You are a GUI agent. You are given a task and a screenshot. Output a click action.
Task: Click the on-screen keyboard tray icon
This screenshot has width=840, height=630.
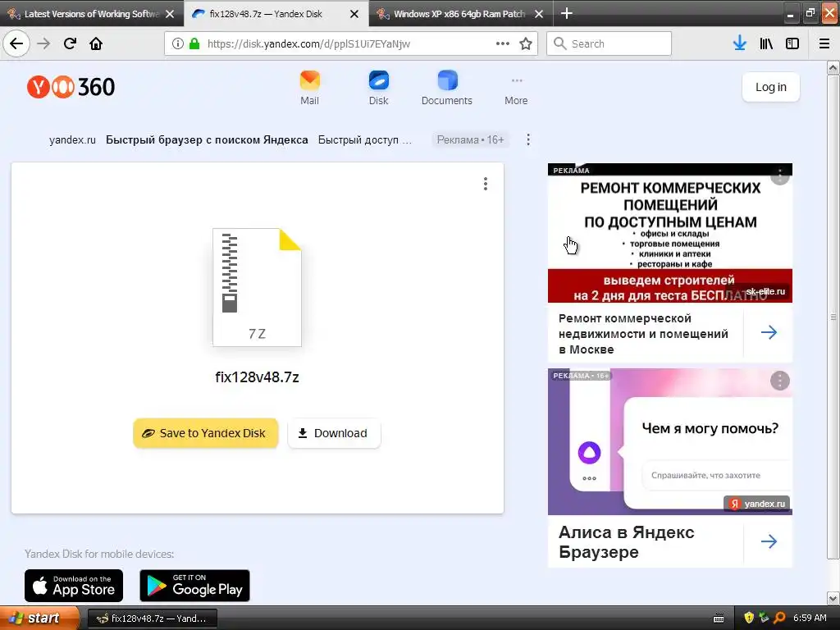coord(719,619)
